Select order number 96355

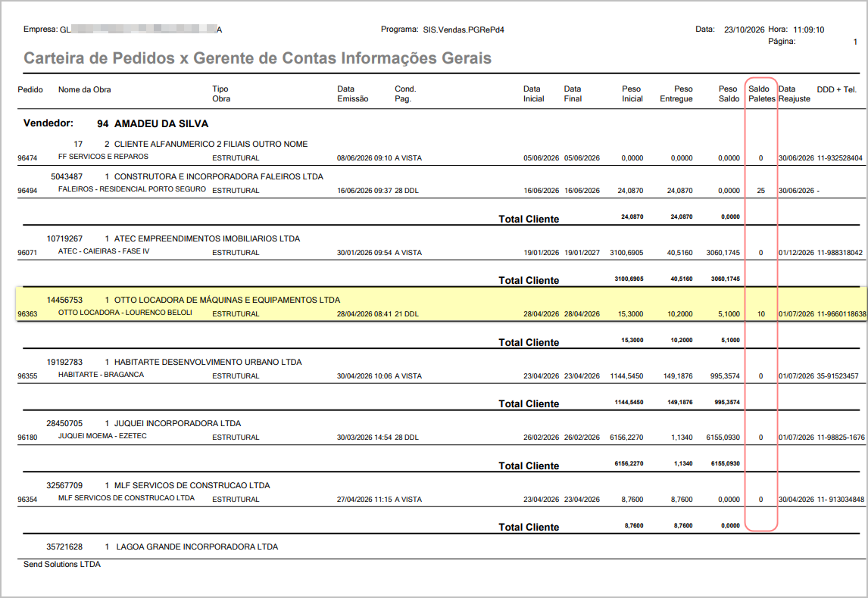[27, 376]
